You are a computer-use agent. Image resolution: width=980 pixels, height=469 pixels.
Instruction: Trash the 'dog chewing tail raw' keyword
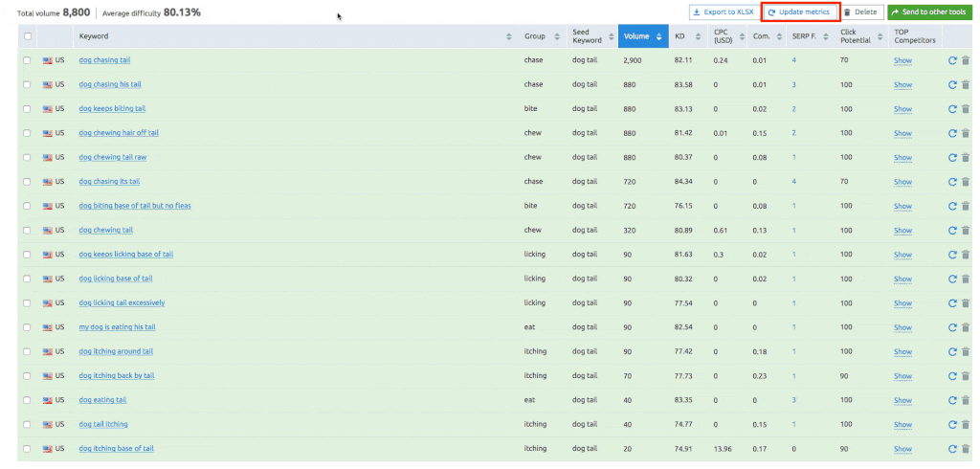click(965, 157)
